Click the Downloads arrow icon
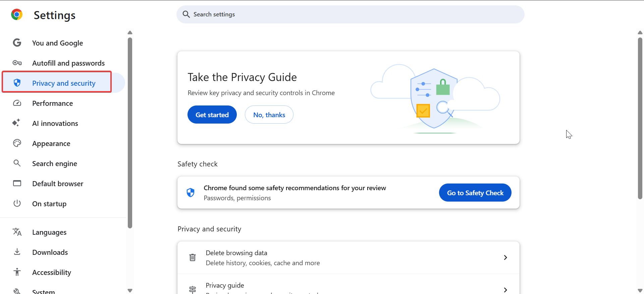Screen dimensions: 644x294 (x=17, y=252)
